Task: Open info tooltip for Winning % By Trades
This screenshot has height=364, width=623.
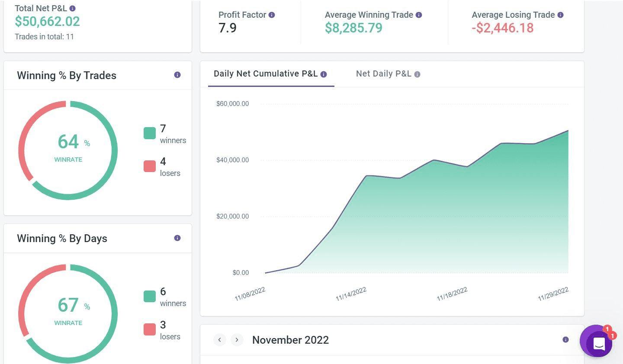Action: coord(177,75)
